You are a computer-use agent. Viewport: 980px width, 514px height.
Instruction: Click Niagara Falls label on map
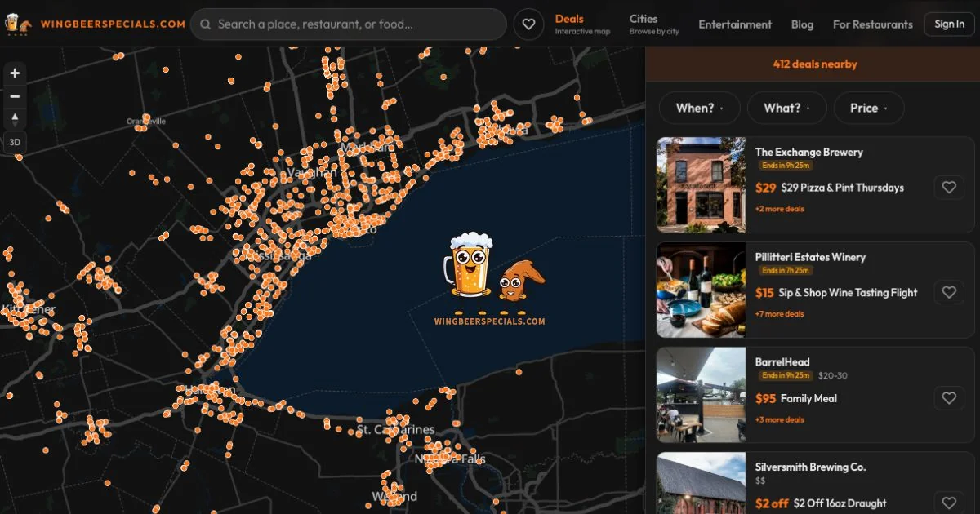click(x=450, y=459)
